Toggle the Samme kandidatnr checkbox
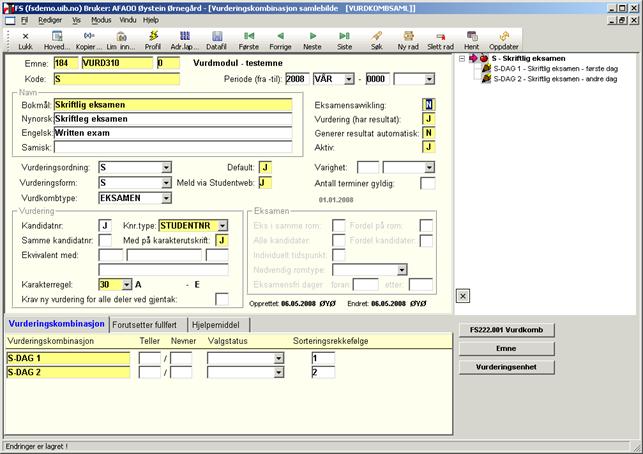 (x=105, y=240)
